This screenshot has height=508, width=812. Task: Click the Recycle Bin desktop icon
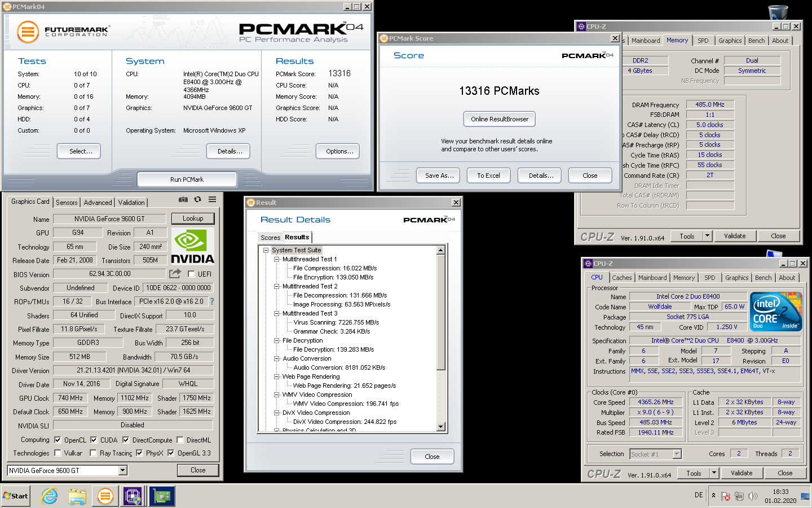click(778, 11)
